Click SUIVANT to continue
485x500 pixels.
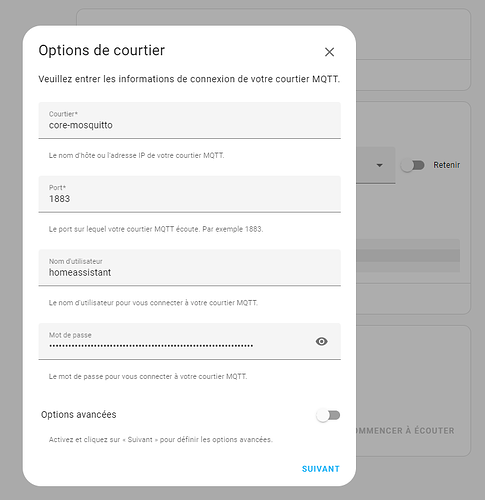click(321, 469)
